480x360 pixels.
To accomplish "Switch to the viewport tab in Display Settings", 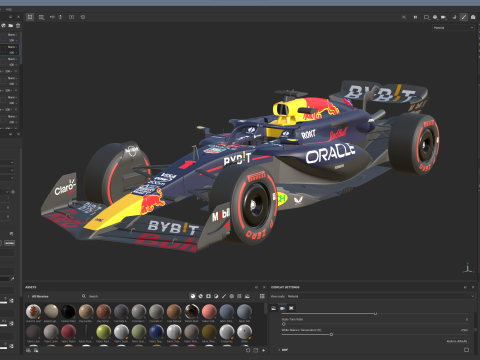I will pyautogui.click(x=291, y=308).
